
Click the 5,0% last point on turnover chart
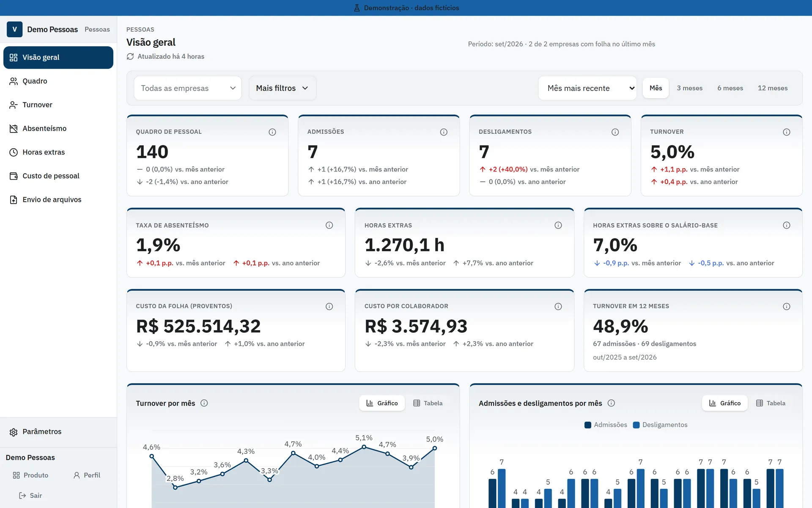(x=434, y=448)
